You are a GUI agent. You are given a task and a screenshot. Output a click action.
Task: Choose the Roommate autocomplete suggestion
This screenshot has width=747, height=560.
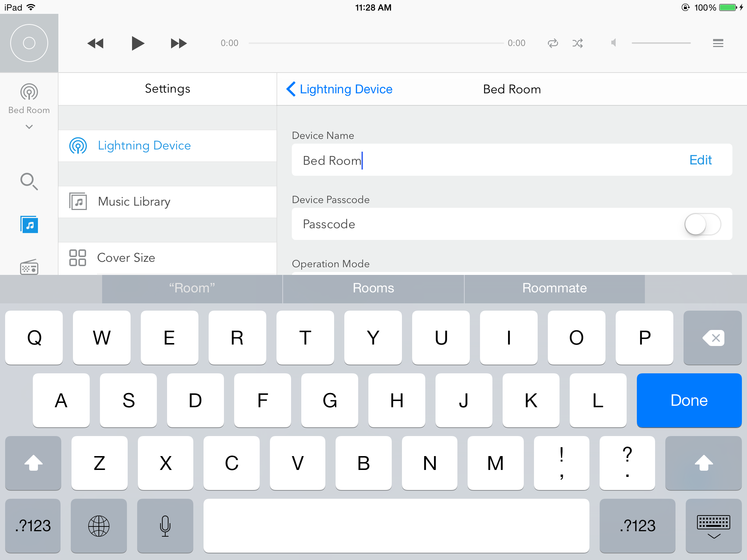554,288
